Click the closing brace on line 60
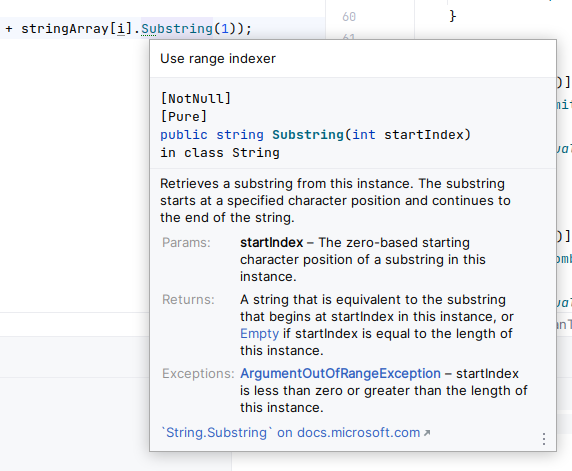 pos(452,16)
